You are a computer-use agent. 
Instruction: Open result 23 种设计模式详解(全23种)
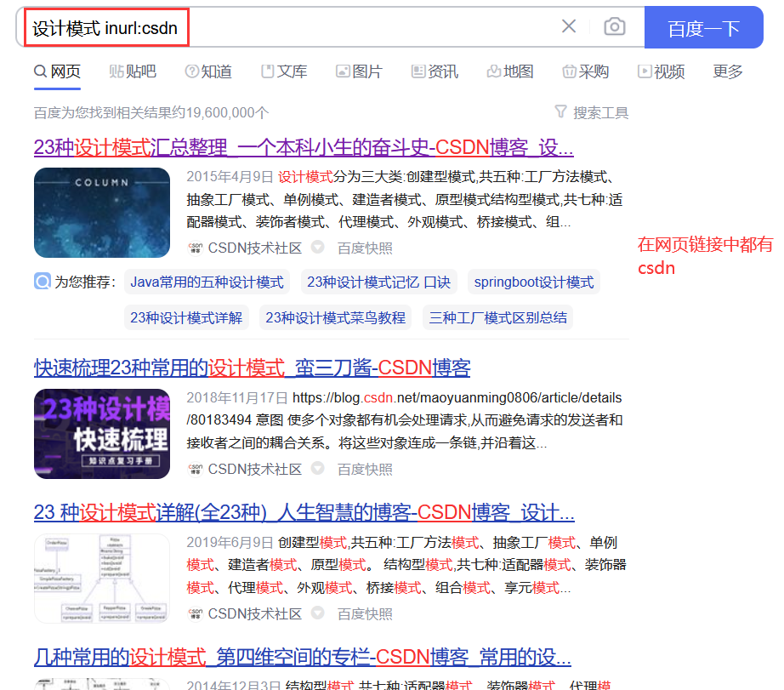(304, 512)
